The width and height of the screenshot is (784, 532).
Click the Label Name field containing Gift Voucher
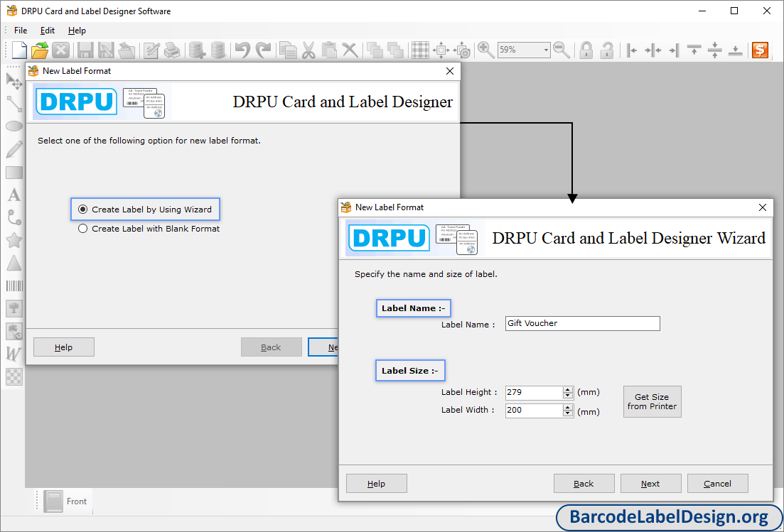tap(583, 323)
